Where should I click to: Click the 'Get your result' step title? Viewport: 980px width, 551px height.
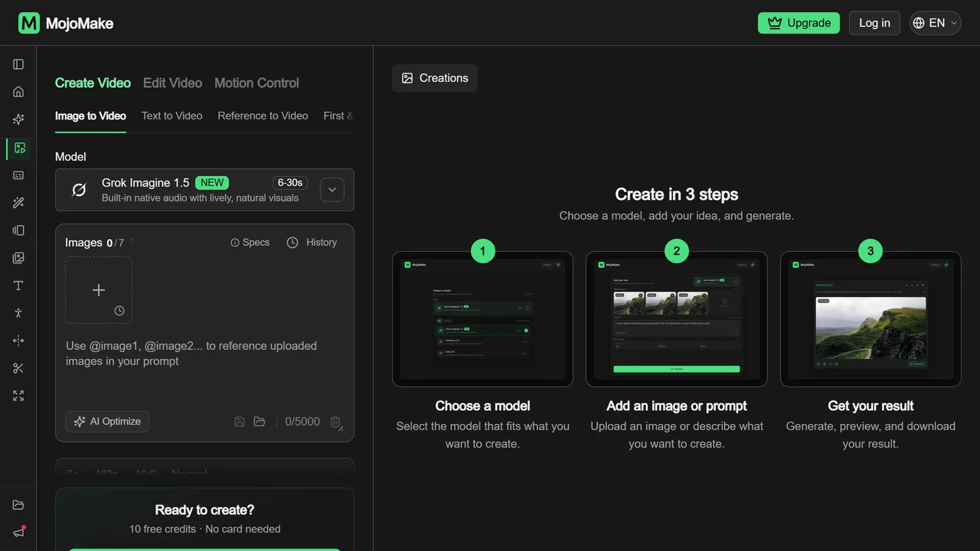point(871,406)
